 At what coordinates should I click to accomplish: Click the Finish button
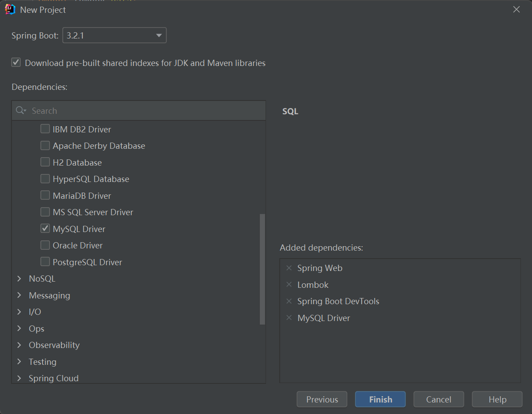[x=380, y=399]
